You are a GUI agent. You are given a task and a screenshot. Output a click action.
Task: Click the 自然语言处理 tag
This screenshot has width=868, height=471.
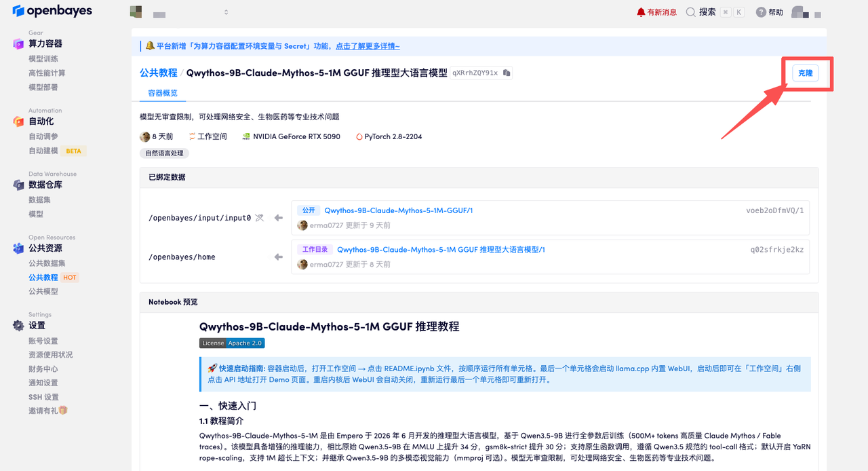pyautogui.click(x=164, y=153)
